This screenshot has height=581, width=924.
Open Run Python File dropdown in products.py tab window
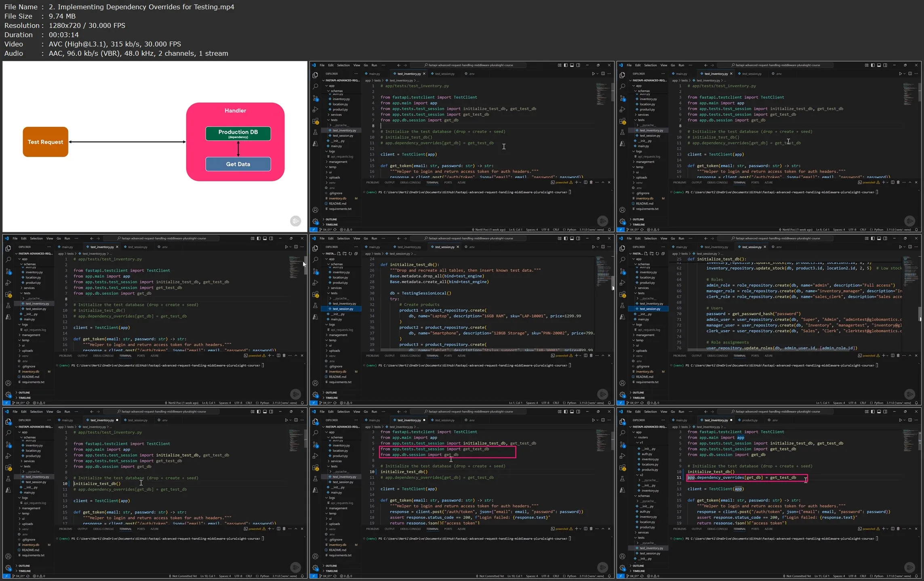[x=904, y=420]
